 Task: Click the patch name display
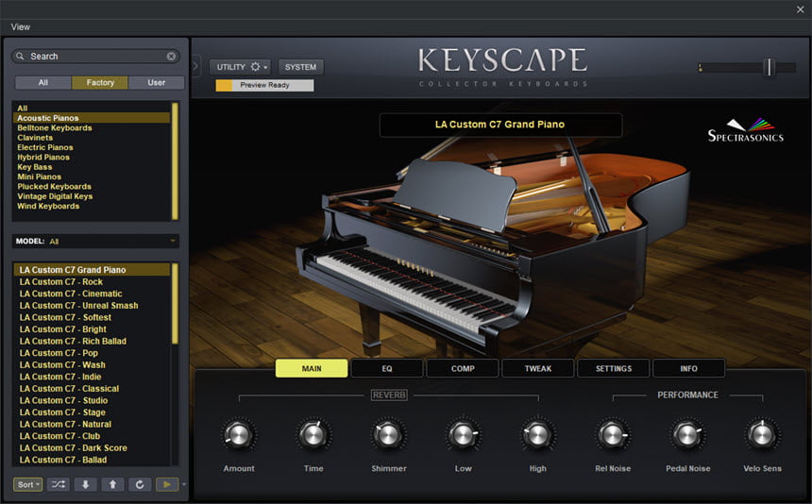click(500, 125)
